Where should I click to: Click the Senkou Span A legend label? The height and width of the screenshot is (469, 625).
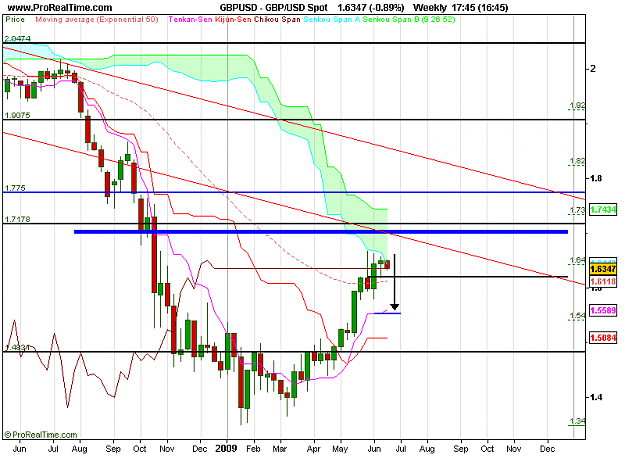[332, 19]
